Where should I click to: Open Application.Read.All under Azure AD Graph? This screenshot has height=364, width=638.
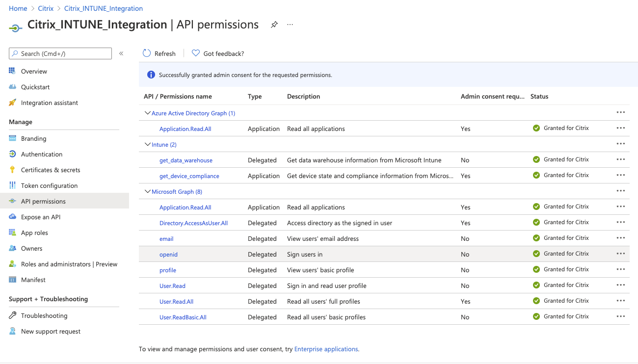point(185,129)
